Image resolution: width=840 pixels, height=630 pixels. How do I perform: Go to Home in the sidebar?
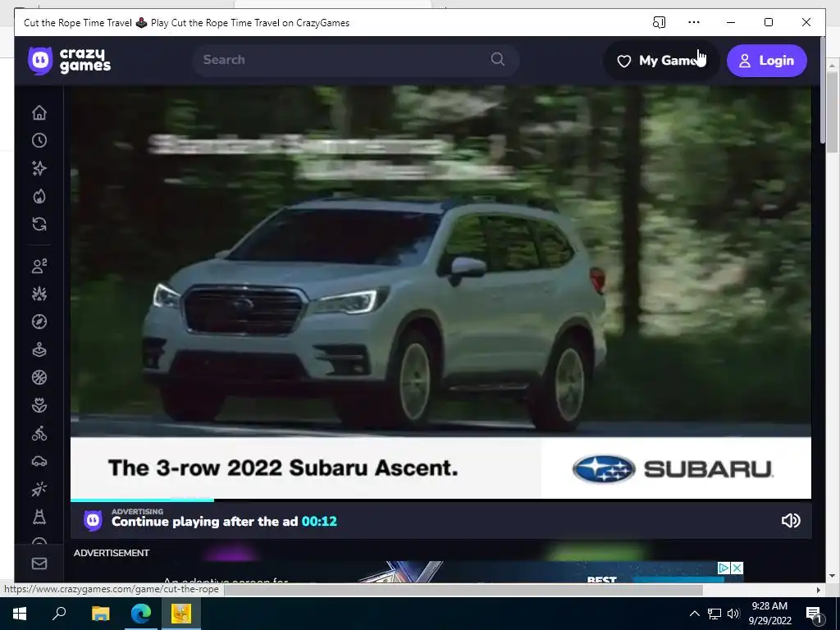click(x=39, y=112)
